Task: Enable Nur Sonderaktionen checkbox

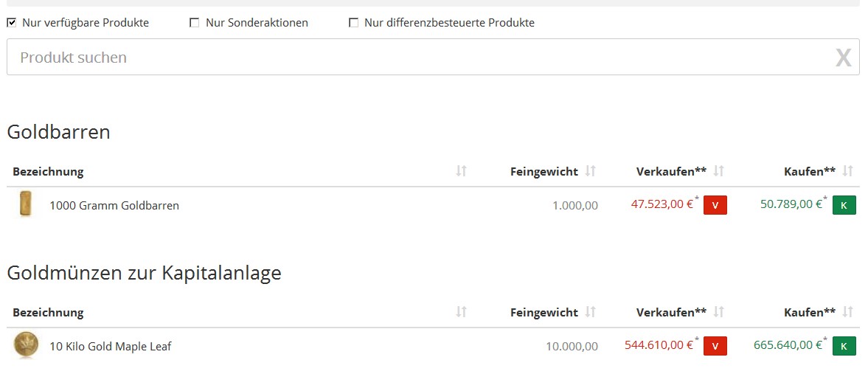Action: tap(195, 23)
